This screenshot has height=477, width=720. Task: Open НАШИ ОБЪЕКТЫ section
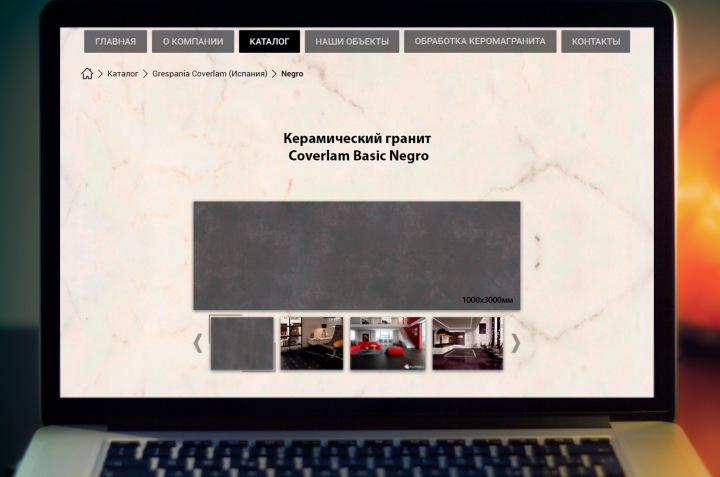click(x=352, y=41)
